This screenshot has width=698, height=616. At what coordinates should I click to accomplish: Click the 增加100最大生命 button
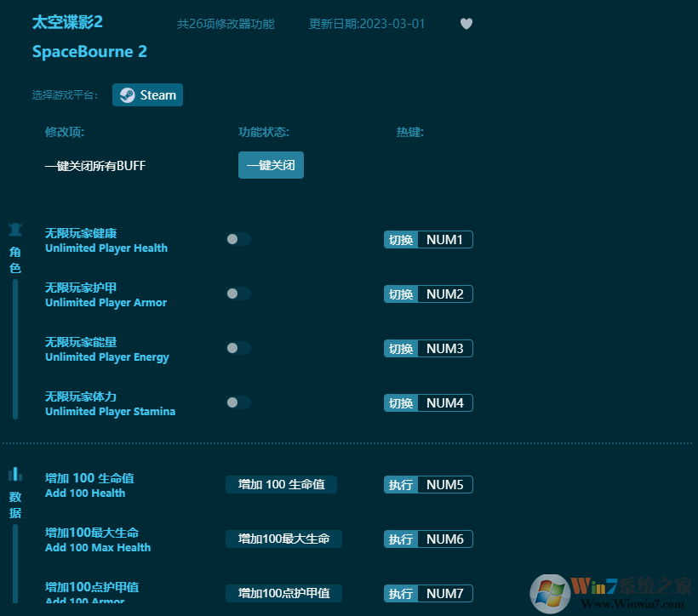pyautogui.click(x=283, y=539)
